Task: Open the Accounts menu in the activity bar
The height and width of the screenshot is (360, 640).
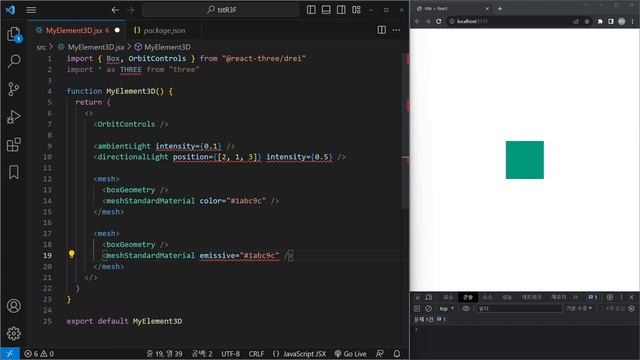Action: coord(14,306)
